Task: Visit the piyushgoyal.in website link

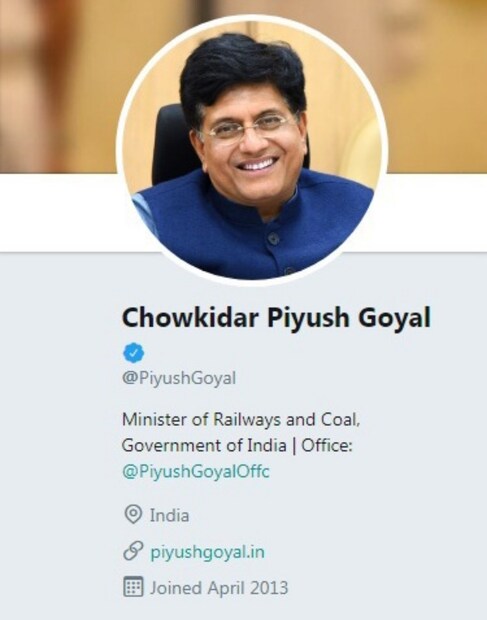Action: click(x=208, y=552)
